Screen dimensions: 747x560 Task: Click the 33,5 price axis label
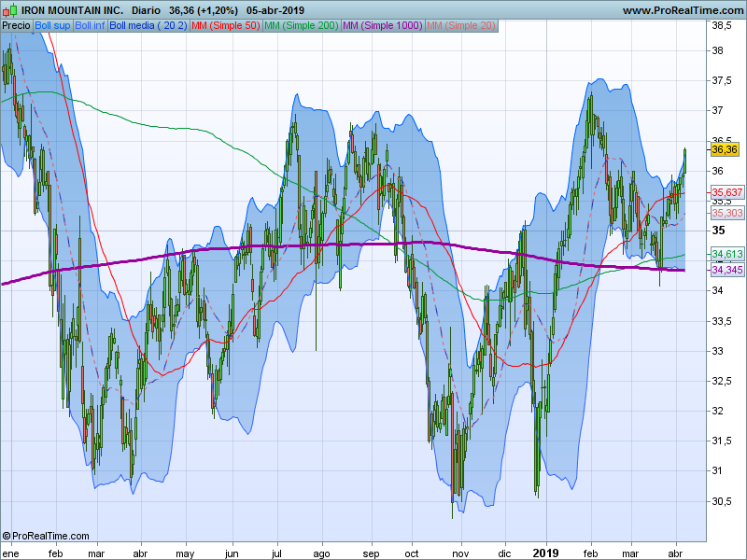[721, 321]
